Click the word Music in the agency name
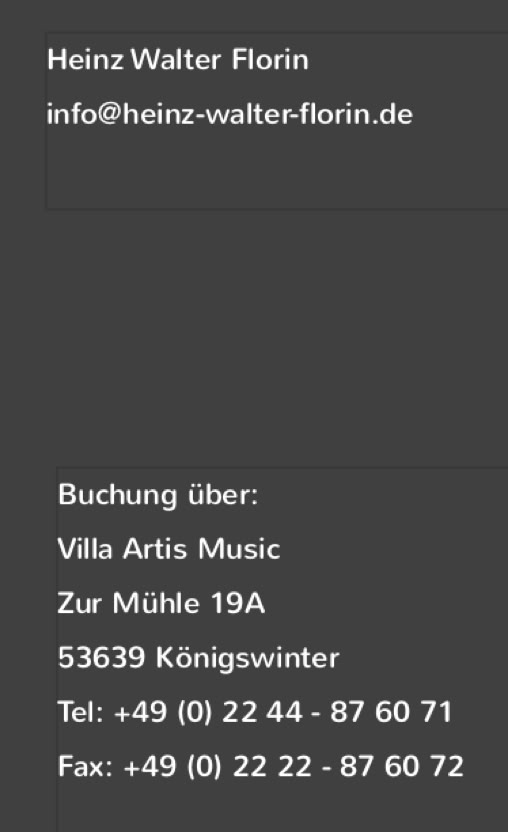Viewport: 508px width, 832px height. click(x=239, y=549)
